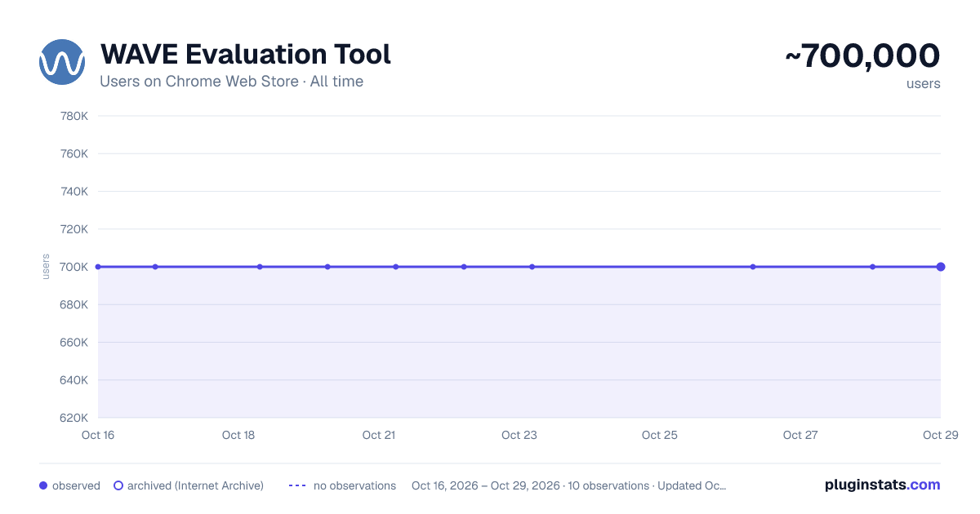980x514 pixels.
Task: Click the 'Oct 16, 2026 – Oct 29, 2026' footer text
Action: (486, 485)
